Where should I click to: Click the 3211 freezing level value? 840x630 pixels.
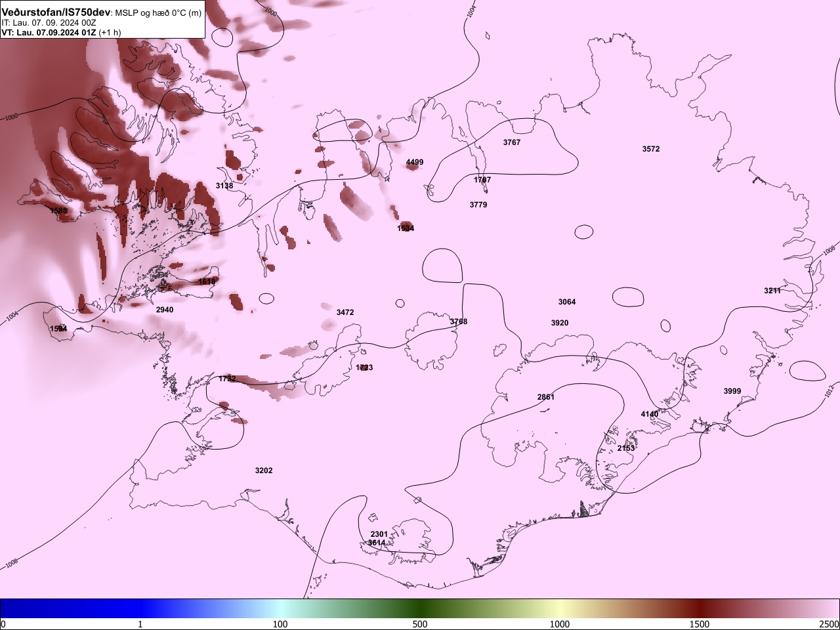point(772,291)
